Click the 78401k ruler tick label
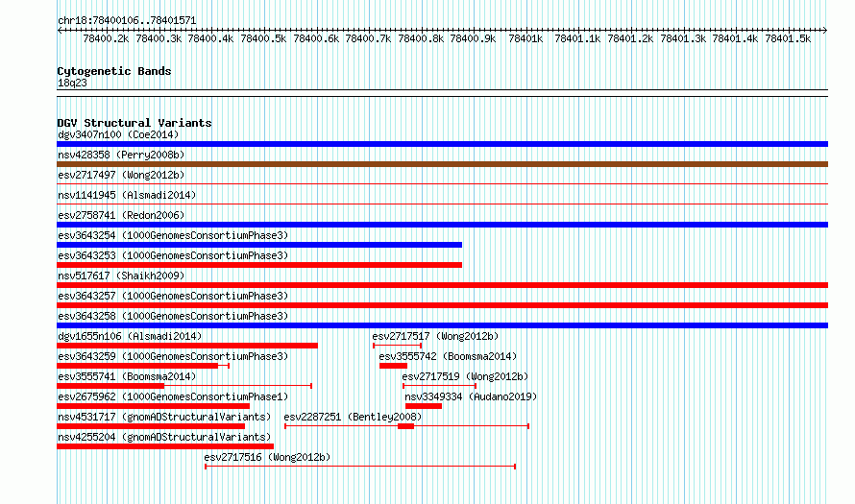 525,38
